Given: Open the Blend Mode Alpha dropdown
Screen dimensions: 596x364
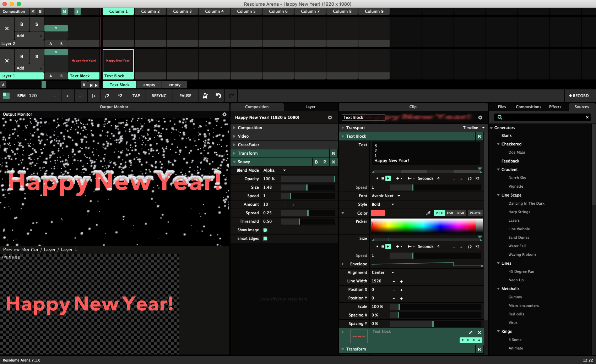Looking at the screenshot, I should pos(275,170).
